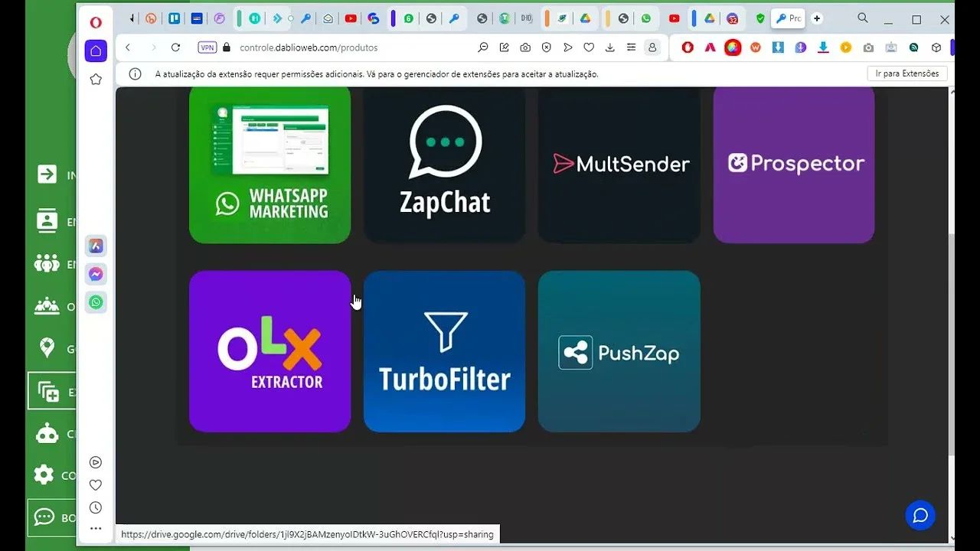
Task: Click the contact card icon in background window
Action: pyautogui.click(x=47, y=220)
